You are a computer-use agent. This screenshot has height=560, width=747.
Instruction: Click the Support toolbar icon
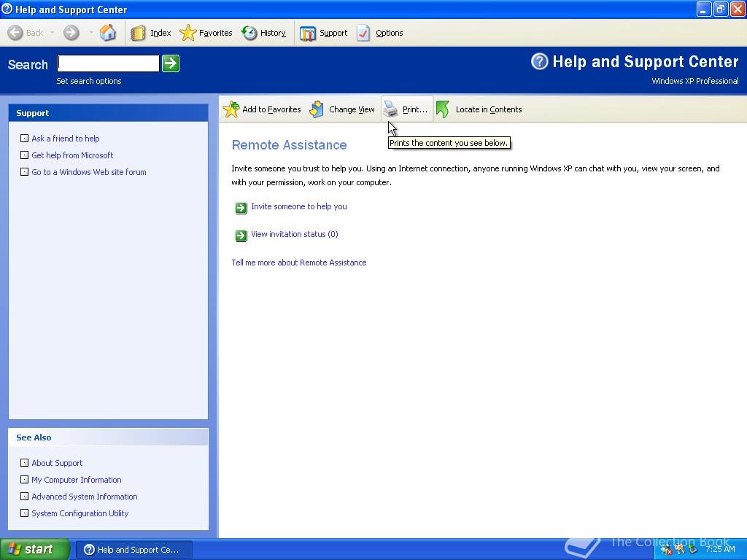pos(308,34)
